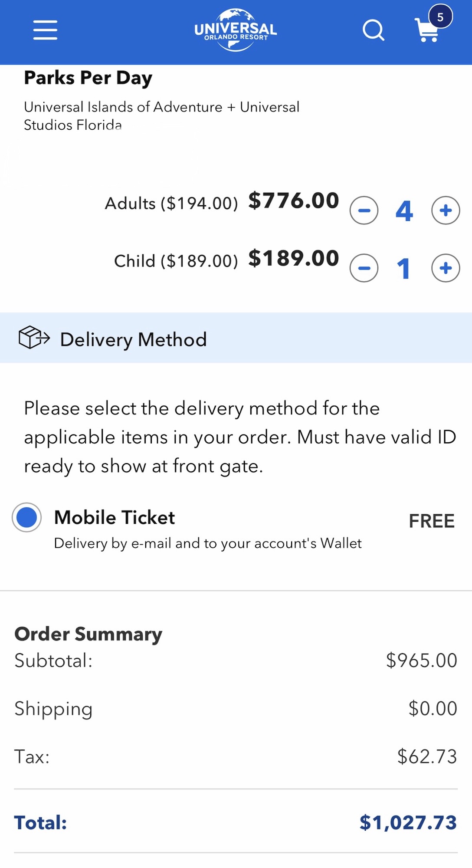The width and height of the screenshot is (472, 868).
Task: Increase the Child ticket quantity
Action: (x=446, y=268)
